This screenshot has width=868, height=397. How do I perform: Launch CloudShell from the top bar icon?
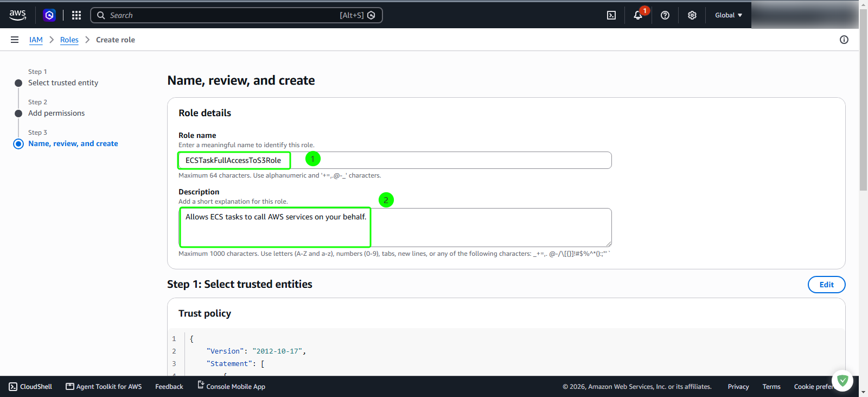click(611, 15)
